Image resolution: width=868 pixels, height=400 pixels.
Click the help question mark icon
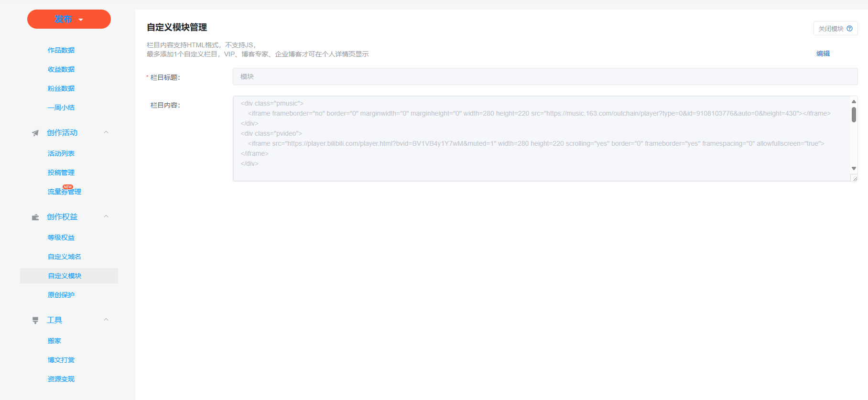coord(850,28)
